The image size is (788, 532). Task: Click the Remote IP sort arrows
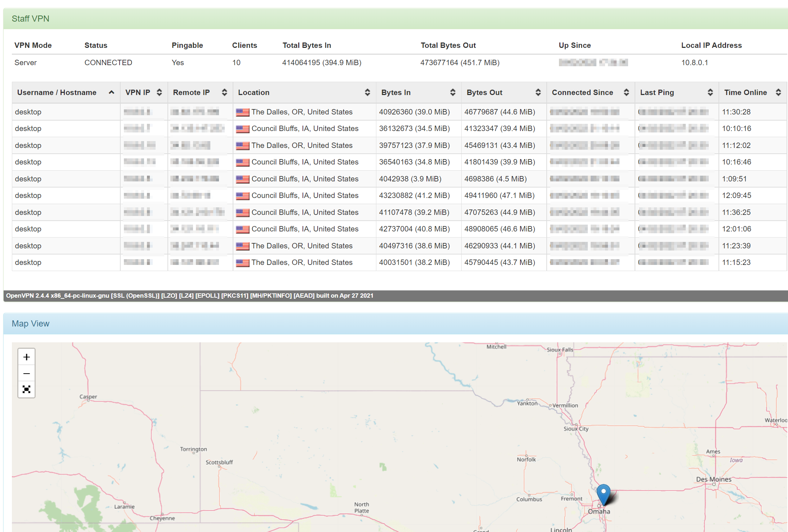(224, 93)
